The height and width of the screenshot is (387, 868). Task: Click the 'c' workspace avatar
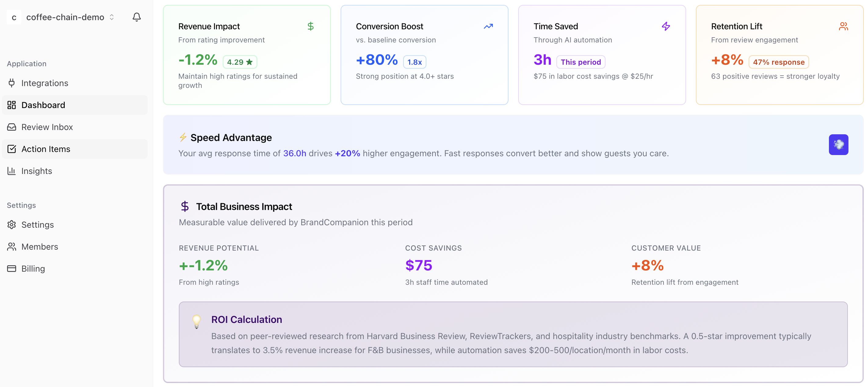point(13,17)
